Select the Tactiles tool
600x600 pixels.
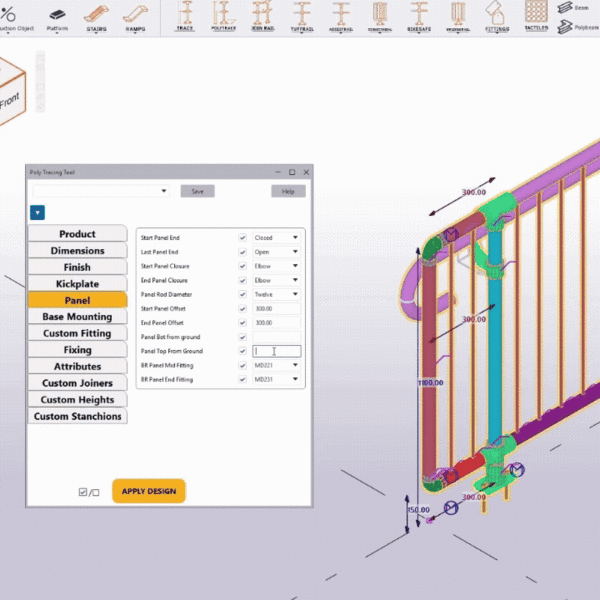[x=536, y=16]
